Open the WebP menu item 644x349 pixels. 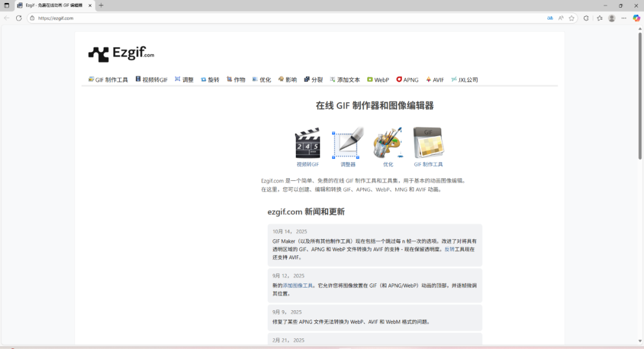(x=378, y=80)
